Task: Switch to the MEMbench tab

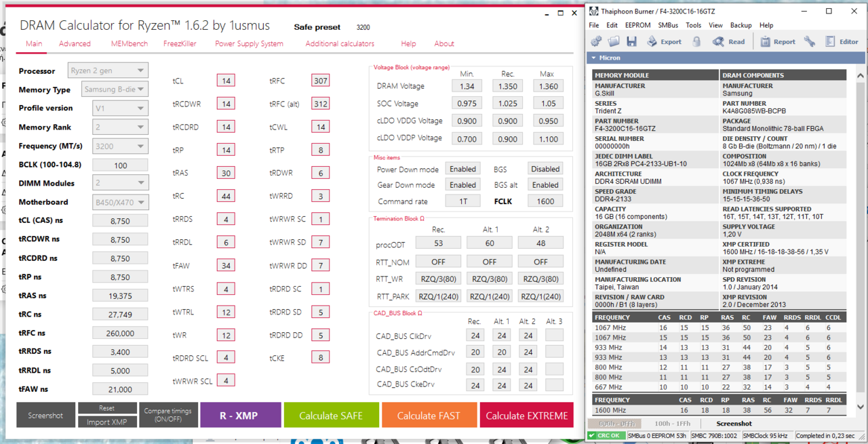Action: (129, 43)
